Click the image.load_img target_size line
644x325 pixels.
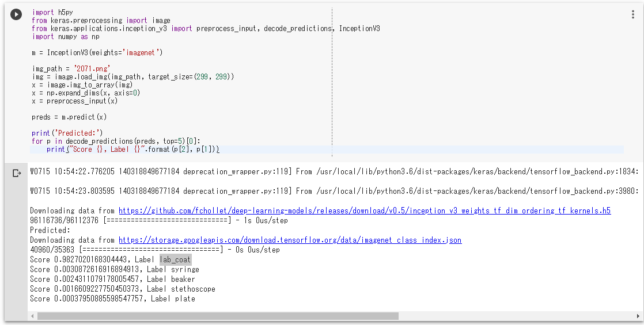[133, 77]
